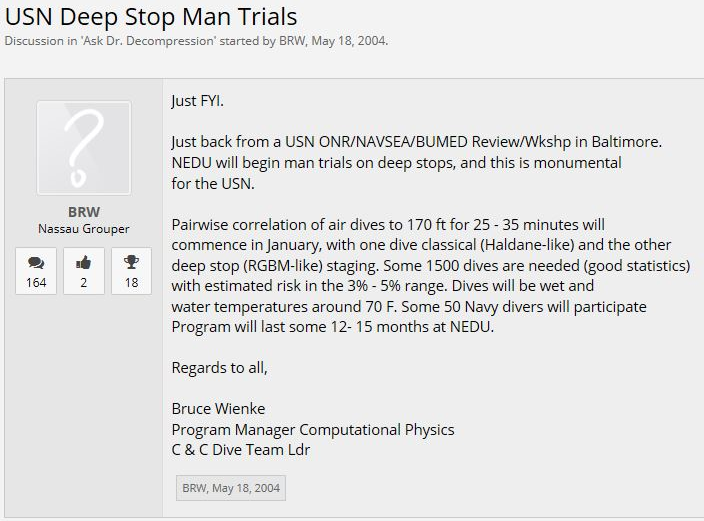Click the trophy points count 18

click(131, 283)
